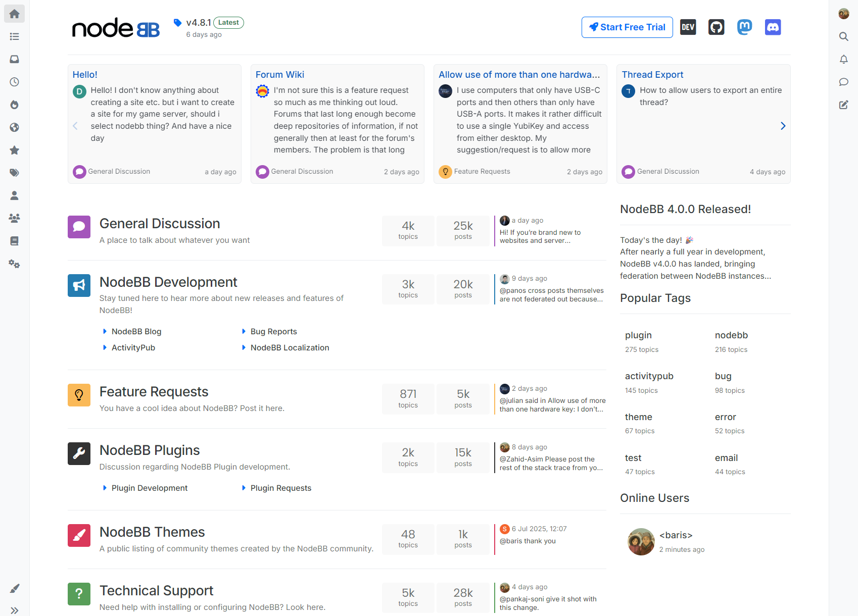Expand the left sidebar with double chevron

pos(14,610)
